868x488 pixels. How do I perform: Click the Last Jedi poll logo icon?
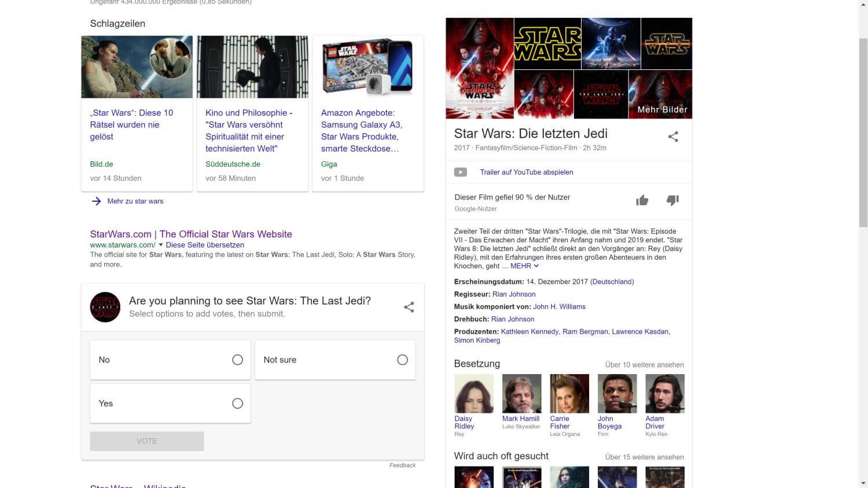pos(105,307)
